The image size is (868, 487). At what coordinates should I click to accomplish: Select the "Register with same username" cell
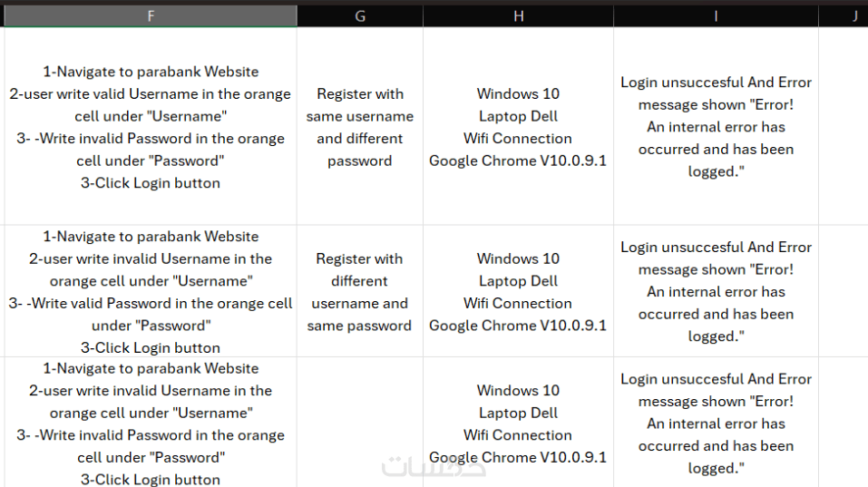pos(360,127)
